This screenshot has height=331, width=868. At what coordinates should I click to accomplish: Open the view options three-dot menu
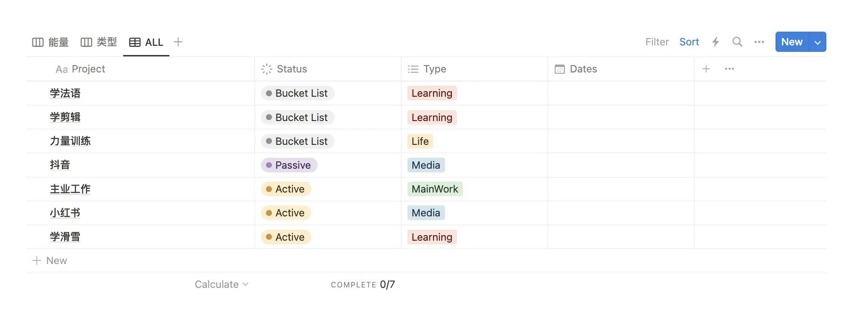(x=759, y=42)
